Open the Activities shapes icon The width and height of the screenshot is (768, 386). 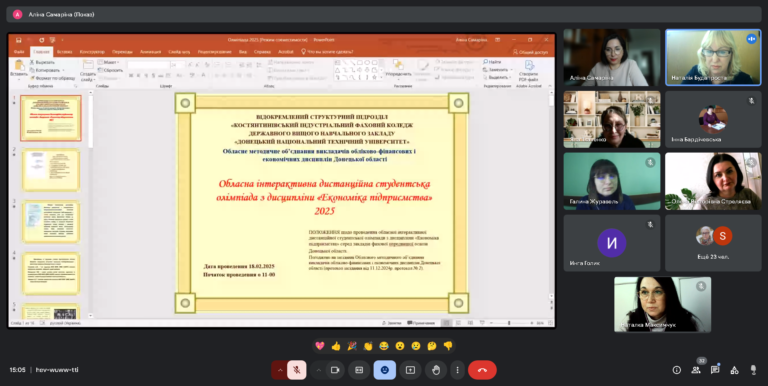tap(734, 370)
